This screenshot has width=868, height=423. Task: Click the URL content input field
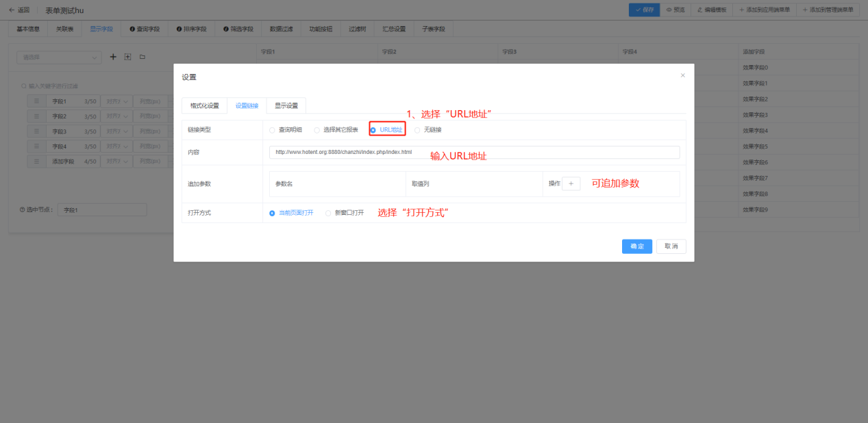pyautogui.click(x=474, y=152)
